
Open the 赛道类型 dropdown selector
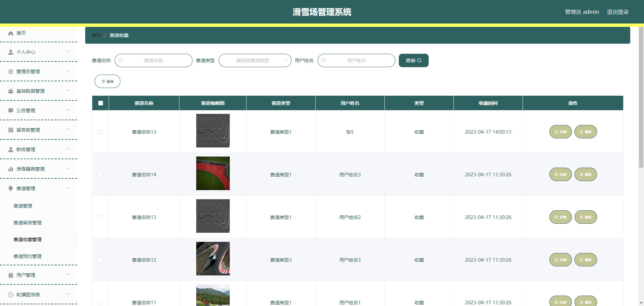pyautogui.click(x=255, y=60)
